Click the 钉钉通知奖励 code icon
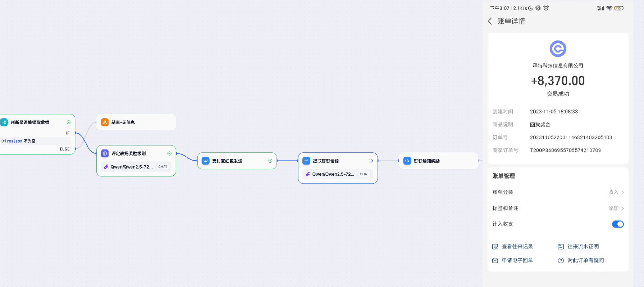The height and width of the screenshot is (287, 644). [x=407, y=161]
